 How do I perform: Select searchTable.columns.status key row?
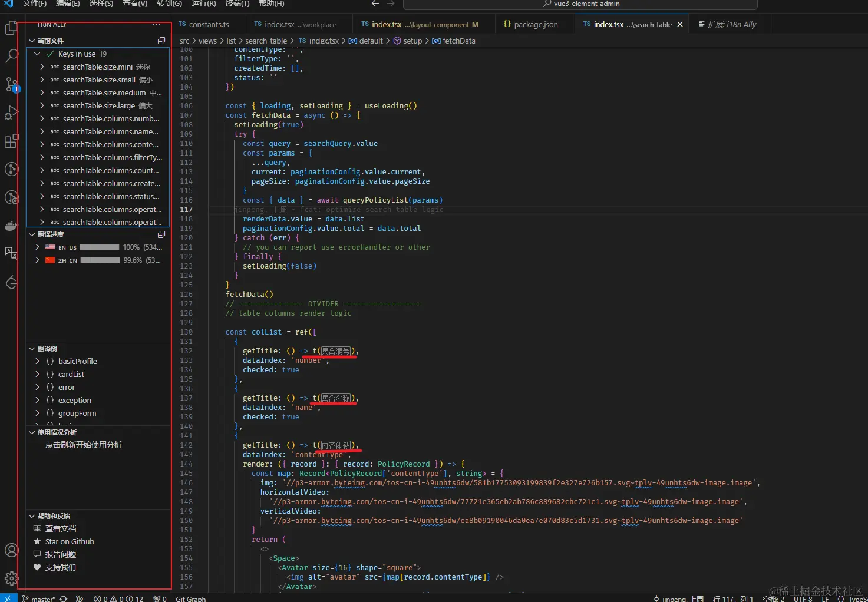98,196
